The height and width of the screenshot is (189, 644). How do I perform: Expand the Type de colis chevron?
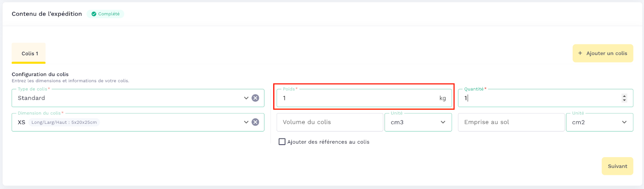(246, 98)
